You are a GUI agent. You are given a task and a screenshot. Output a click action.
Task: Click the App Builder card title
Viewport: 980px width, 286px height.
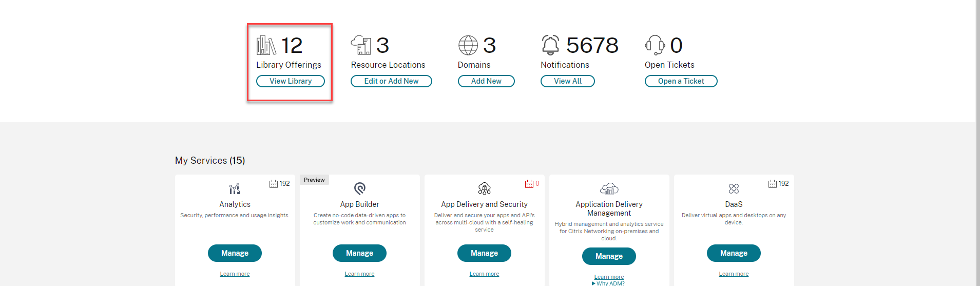pos(359,204)
